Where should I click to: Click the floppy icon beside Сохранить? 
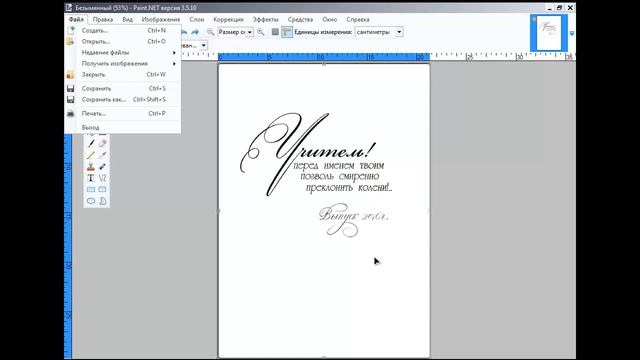(71, 89)
